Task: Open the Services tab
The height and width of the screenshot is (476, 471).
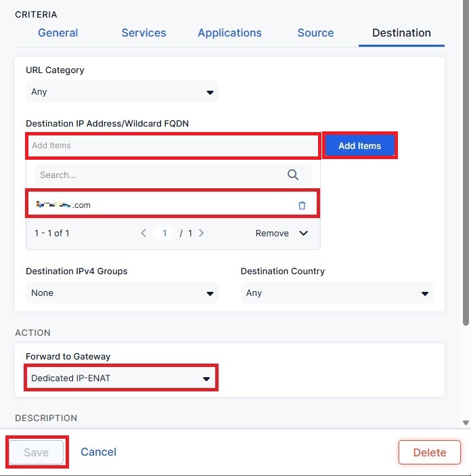Action: 143,33
